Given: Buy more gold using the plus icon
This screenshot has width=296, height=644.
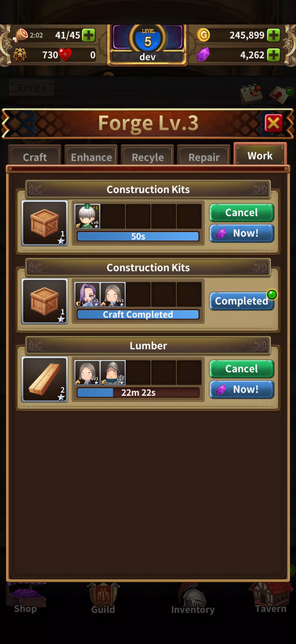Looking at the screenshot, I should click(274, 35).
